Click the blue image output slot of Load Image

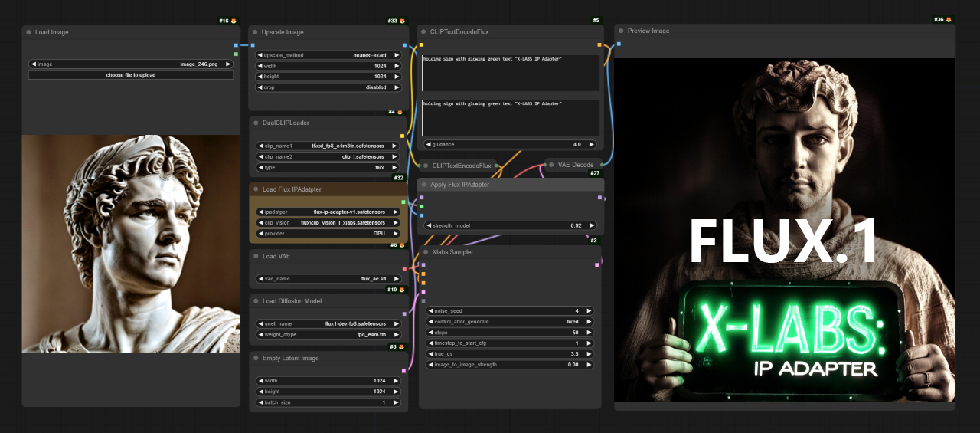coord(236,45)
